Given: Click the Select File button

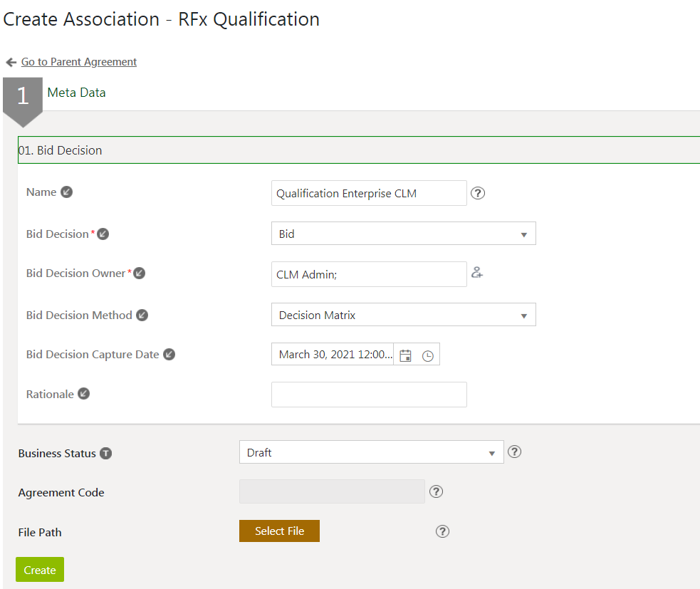Looking at the screenshot, I should 279,531.
